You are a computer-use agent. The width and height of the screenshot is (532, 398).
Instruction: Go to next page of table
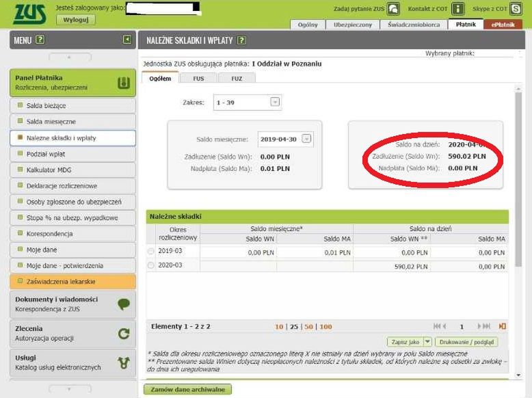pos(479,326)
